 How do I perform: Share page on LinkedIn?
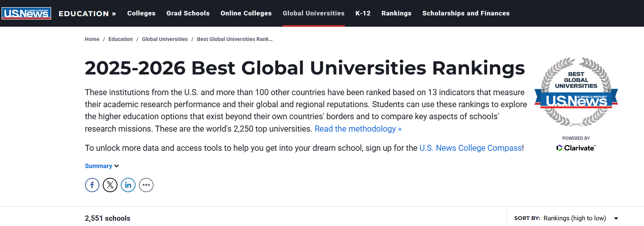pos(128,185)
